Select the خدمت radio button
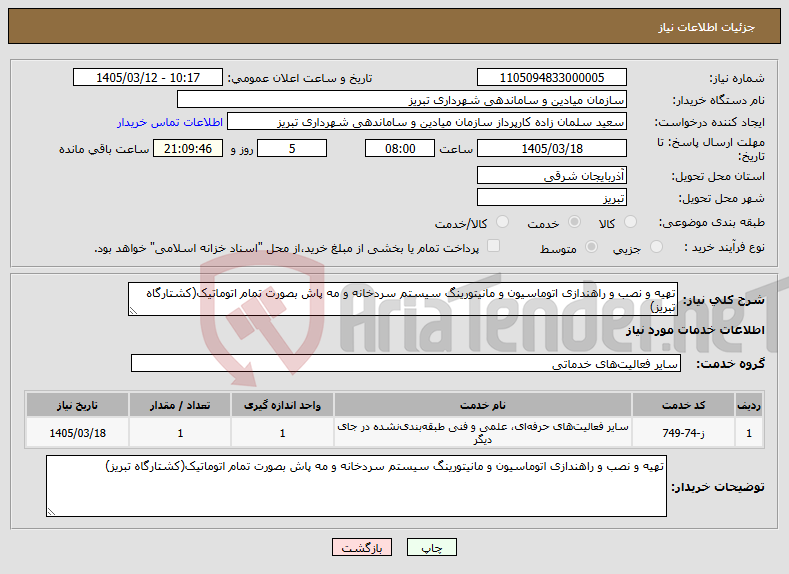 [574, 222]
